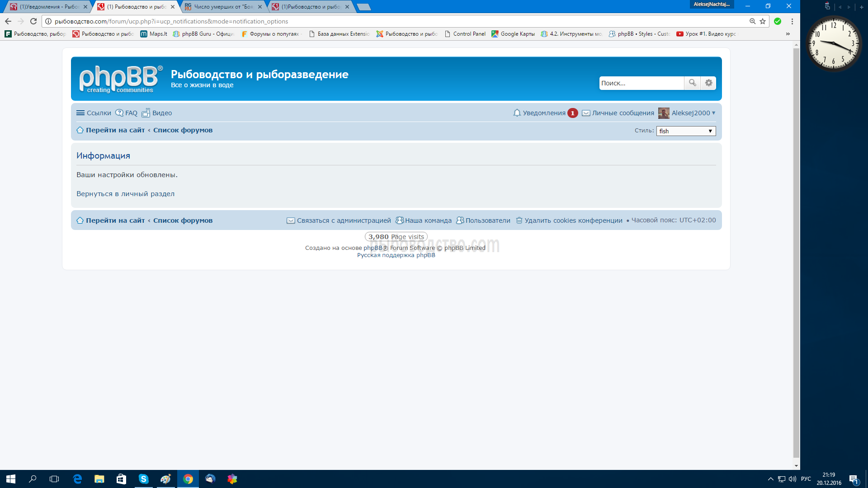Click the forum search magnifier button
868x488 pixels.
pos(692,83)
